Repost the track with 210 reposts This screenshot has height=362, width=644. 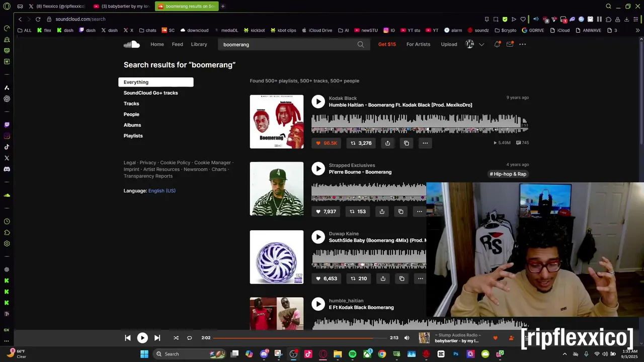point(359,279)
